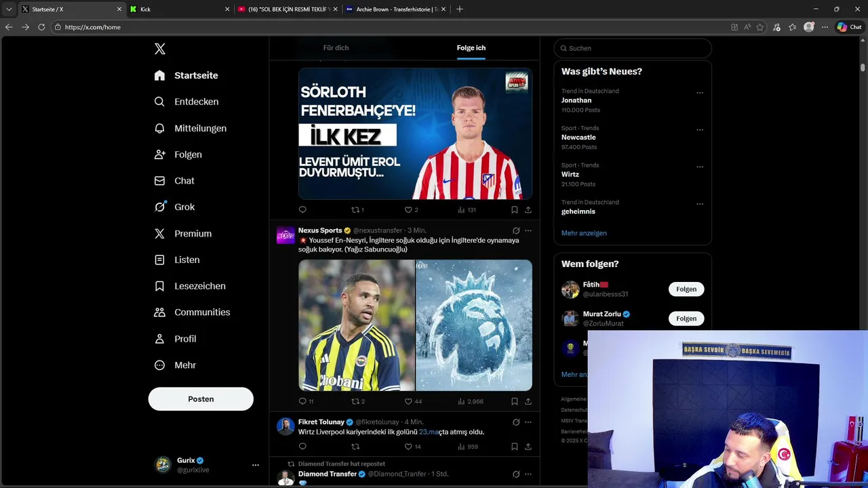Like the Sörloth post
This screenshot has width=868, height=488.
[411, 210]
